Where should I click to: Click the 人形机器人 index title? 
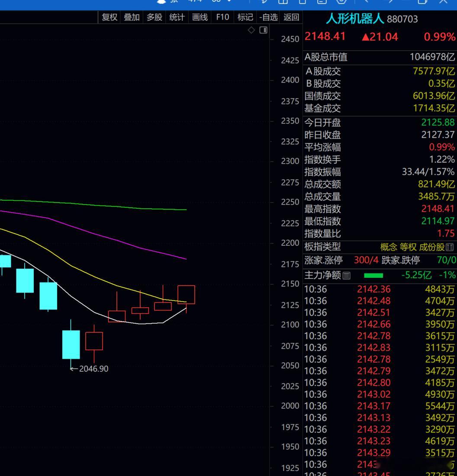355,19
